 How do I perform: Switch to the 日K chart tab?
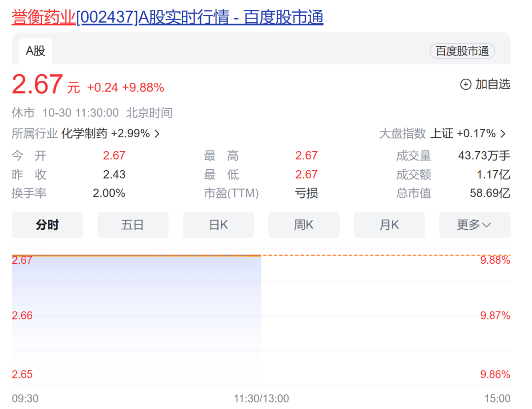click(x=219, y=225)
